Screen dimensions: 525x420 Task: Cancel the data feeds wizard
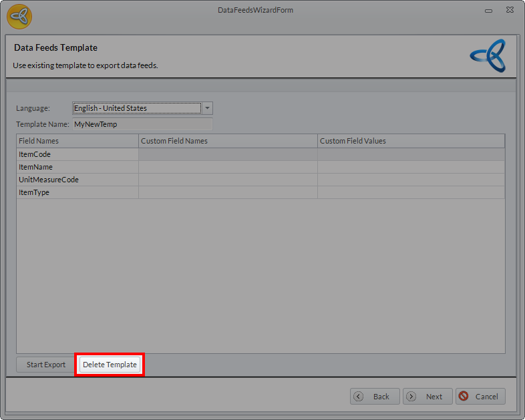point(480,396)
